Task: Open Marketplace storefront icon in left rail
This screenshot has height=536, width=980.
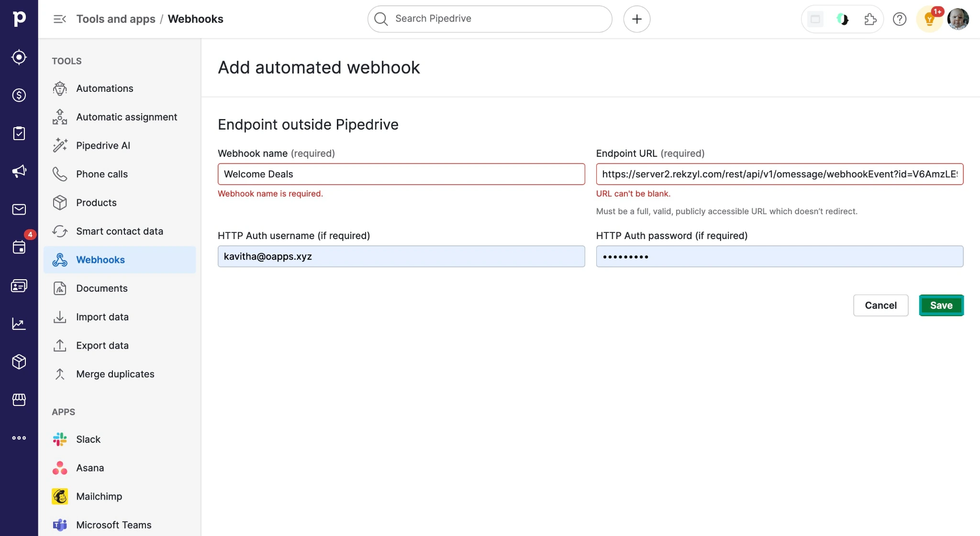Action: pyautogui.click(x=19, y=400)
